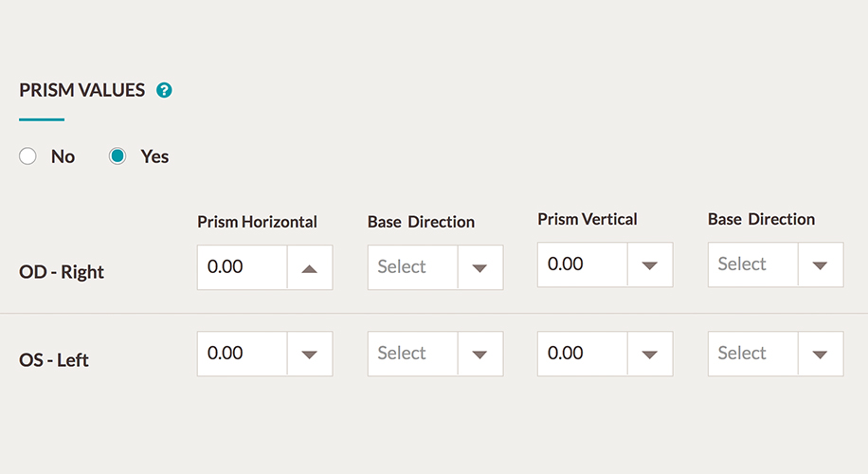The image size is (868, 474).
Task: Expand OS Left Prism Vertical dropdown arrow
Action: pos(650,354)
